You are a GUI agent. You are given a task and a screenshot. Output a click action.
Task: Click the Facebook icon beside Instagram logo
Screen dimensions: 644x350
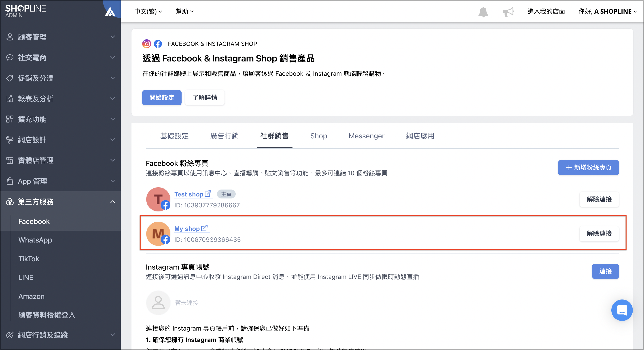(x=158, y=44)
